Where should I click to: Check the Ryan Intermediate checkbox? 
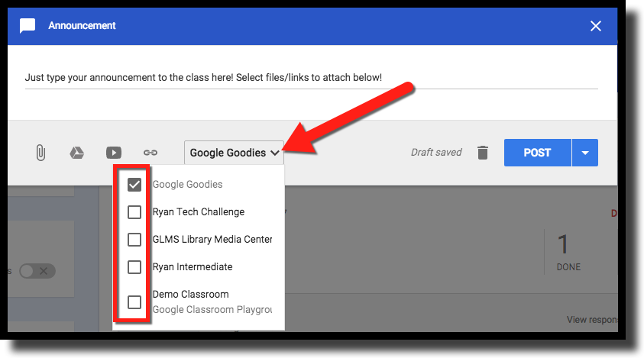click(x=134, y=267)
